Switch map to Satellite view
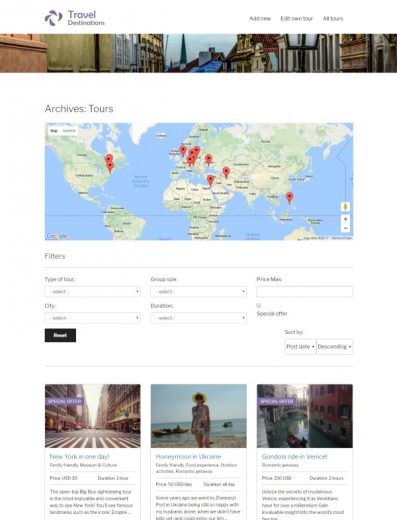 pyautogui.click(x=69, y=131)
